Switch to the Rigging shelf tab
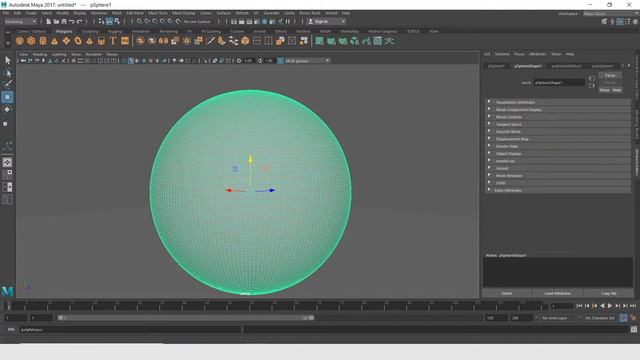Viewport: 640px width, 360px height. (x=115, y=31)
